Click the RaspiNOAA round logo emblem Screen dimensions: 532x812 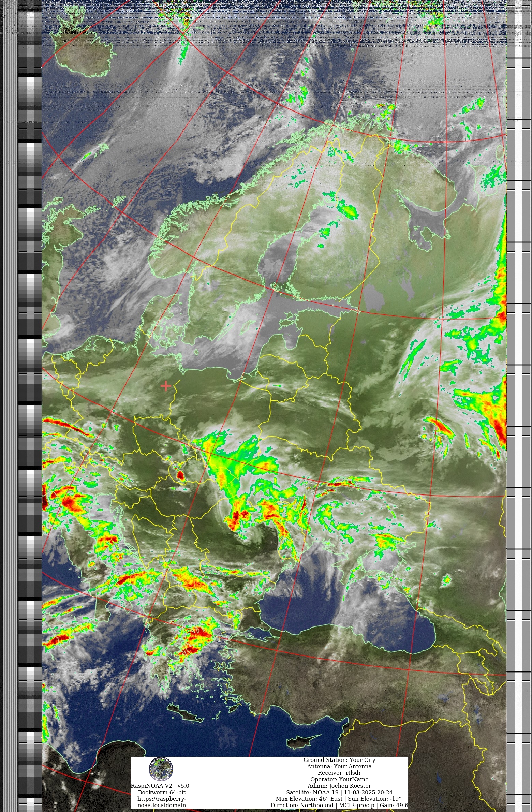[x=161, y=769]
